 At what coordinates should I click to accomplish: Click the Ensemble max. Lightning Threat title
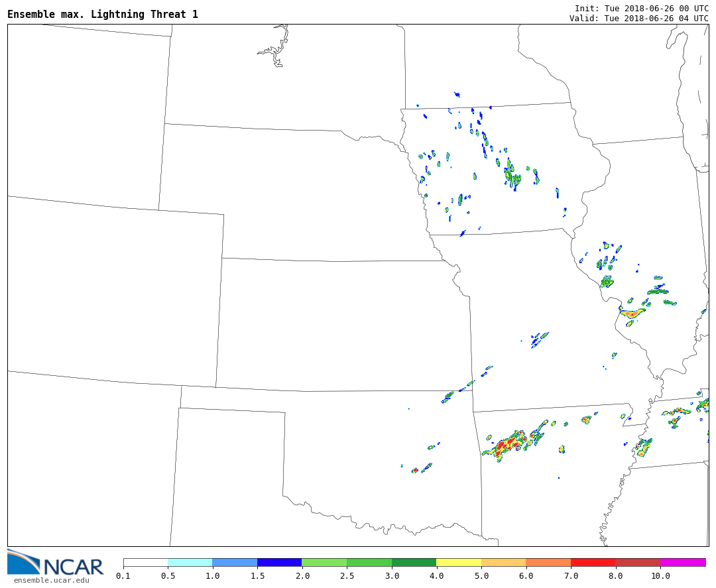coord(103,15)
